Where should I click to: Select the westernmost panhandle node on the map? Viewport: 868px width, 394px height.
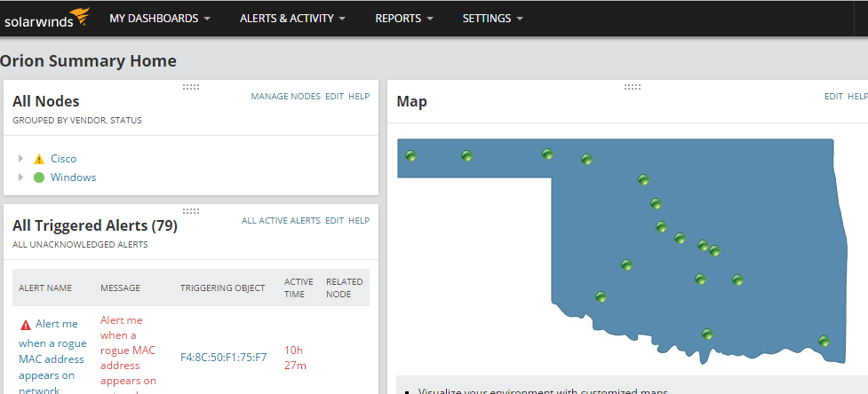pos(410,155)
